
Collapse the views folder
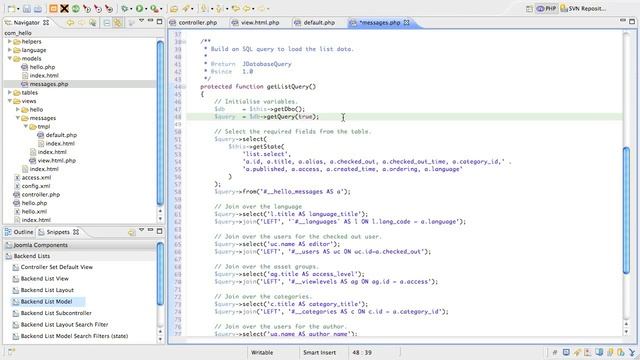click(x=10, y=101)
